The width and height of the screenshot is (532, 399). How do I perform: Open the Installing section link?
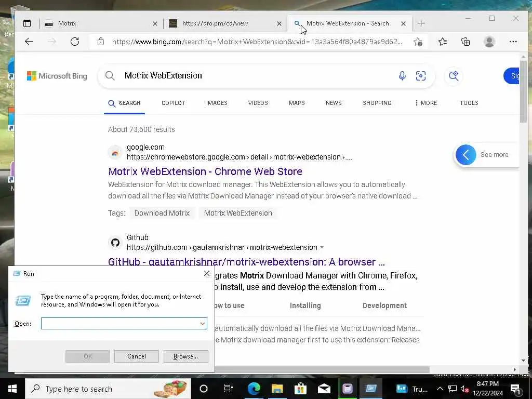click(305, 305)
